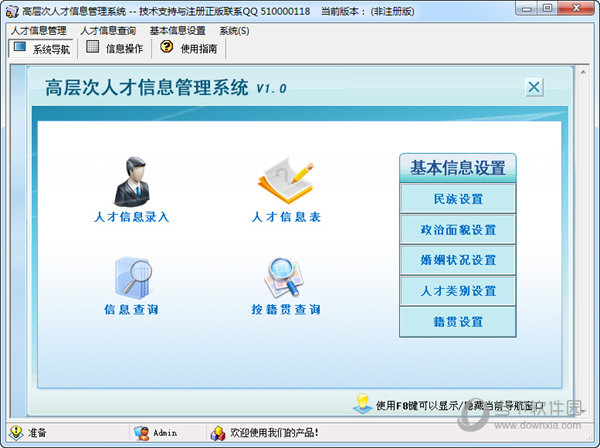Open the 人才信息录入 businessman icon
600x448 pixels.
click(132, 182)
